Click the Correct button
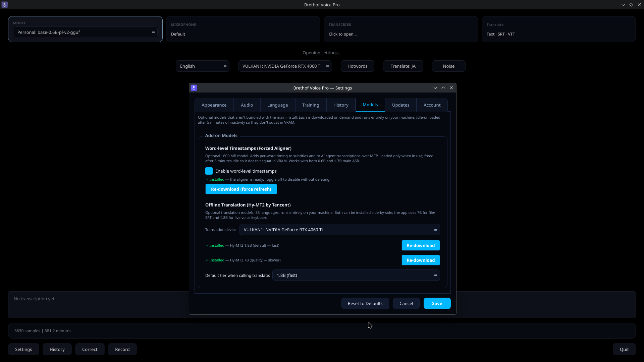644x362 pixels. point(90,349)
